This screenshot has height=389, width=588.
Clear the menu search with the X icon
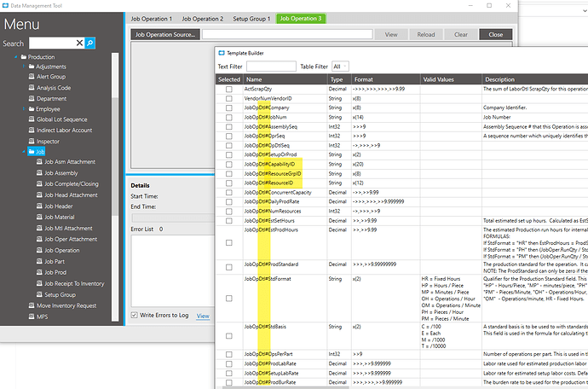(x=79, y=44)
